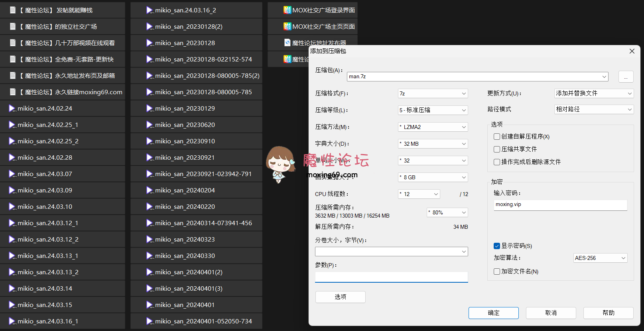Viewport: 644px width, 331px height.
Task: Open 更新方式 dropdown showing 添加并替换文件
Action: tap(594, 93)
